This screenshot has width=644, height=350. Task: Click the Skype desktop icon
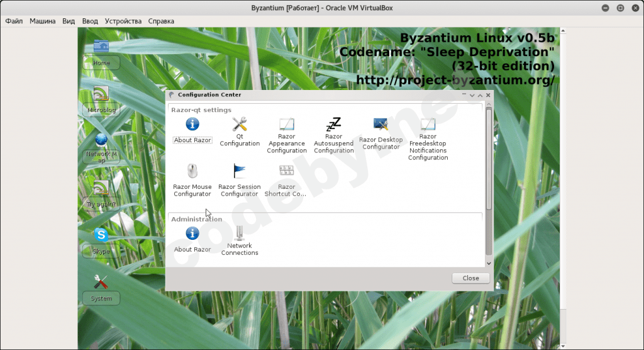click(101, 242)
